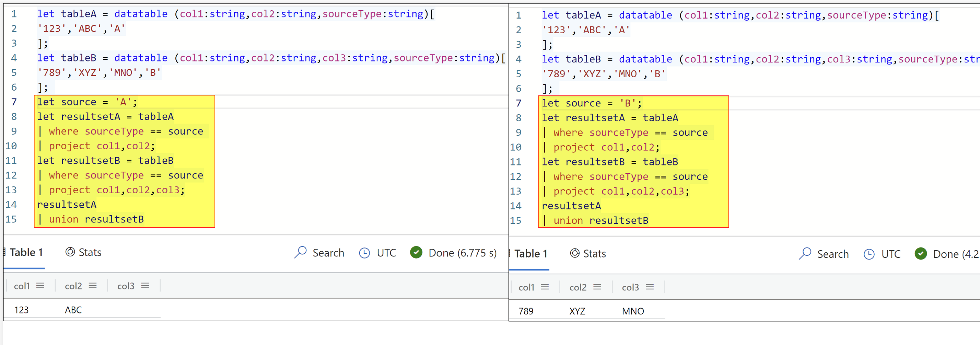Click line number 7 in the left editor
The image size is (980, 345).
(x=14, y=102)
